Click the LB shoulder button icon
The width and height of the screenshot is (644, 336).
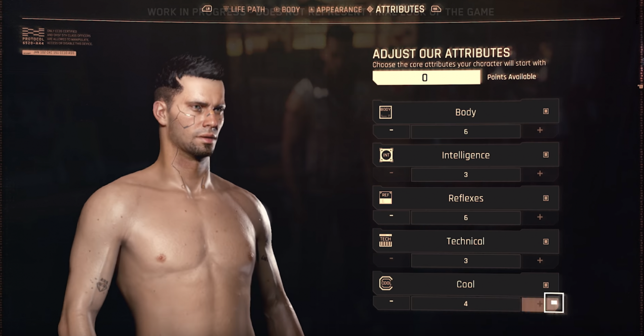pos(207,8)
